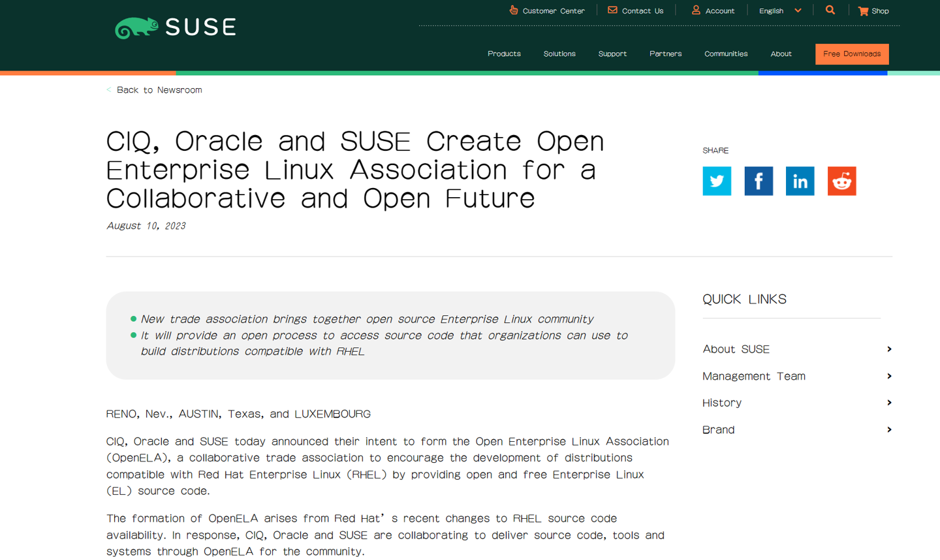Click the Free Downloads button
940x560 pixels.
(852, 54)
